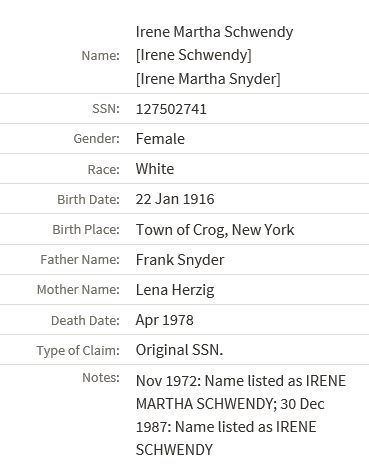Click the Gender value Female
Image resolution: width=369 pixels, height=474 pixels.
click(x=160, y=139)
